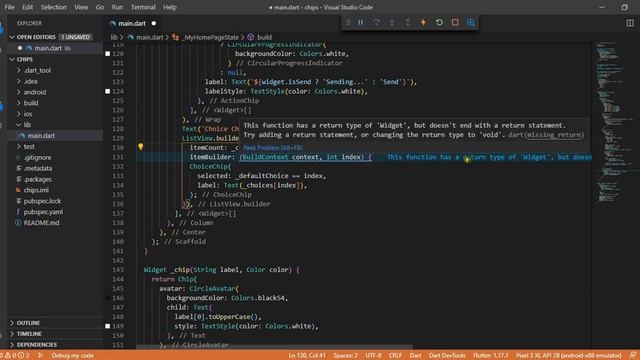Click the Dart language mode indicator
Image resolution: width=640 pixels, height=360 pixels.
[x=415, y=356]
